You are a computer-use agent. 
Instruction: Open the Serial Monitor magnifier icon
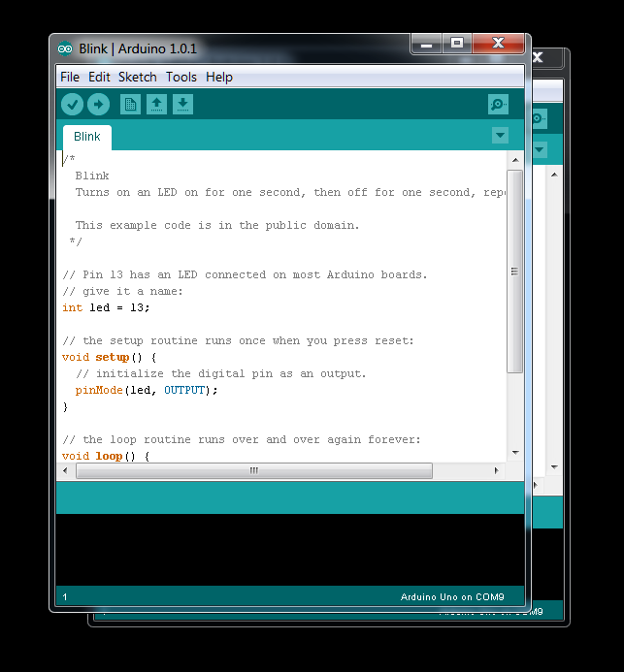pyautogui.click(x=499, y=105)
